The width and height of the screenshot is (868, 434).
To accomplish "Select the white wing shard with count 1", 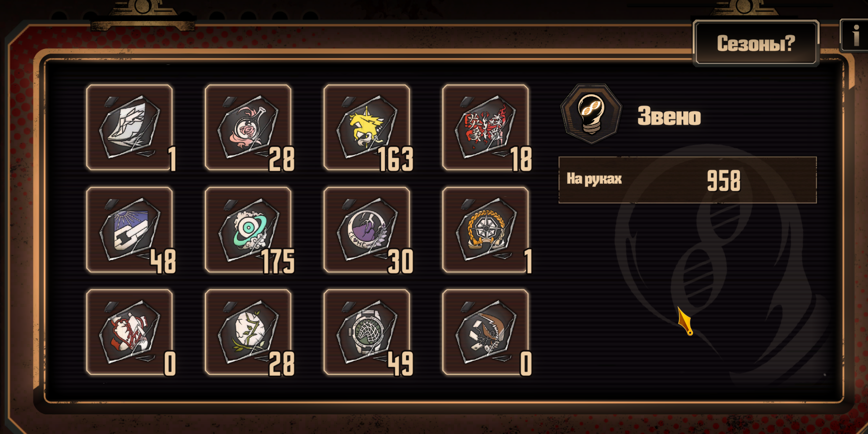I will [130, 127].
